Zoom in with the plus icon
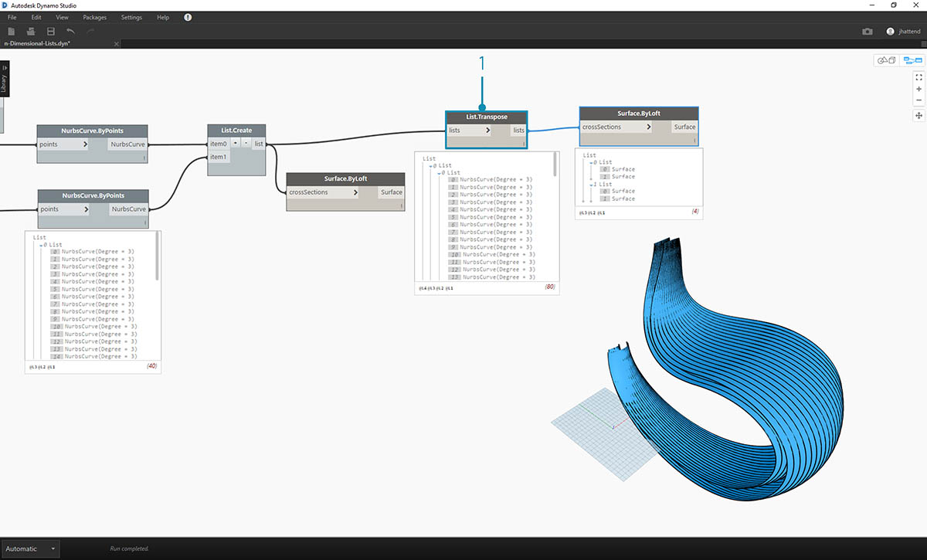 [919, 89]
